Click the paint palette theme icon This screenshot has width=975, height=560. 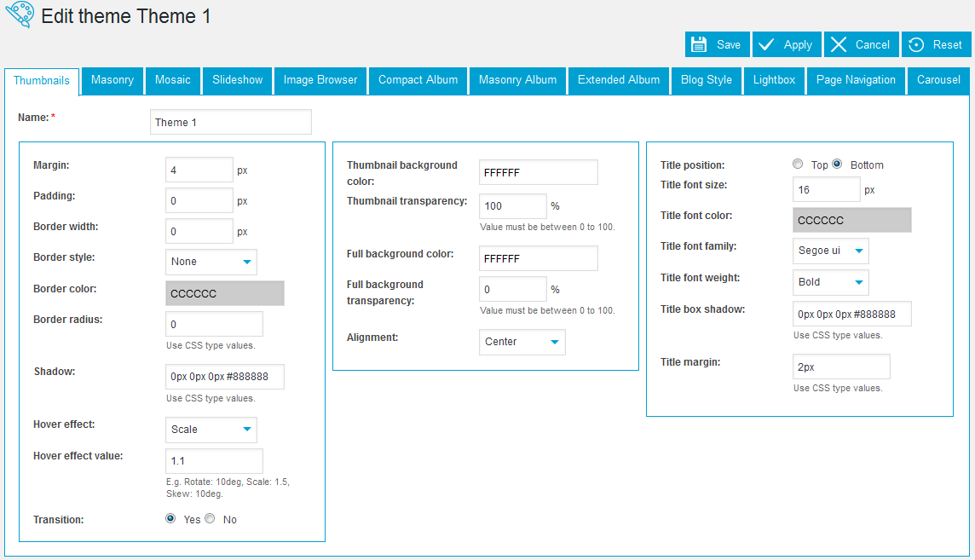tap(19, 15)
